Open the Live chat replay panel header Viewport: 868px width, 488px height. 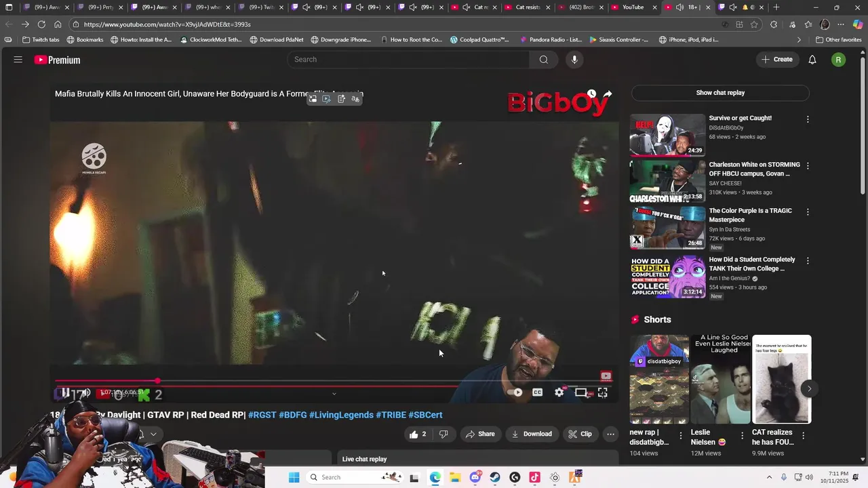pyautogui.click(x=364, y=459)
